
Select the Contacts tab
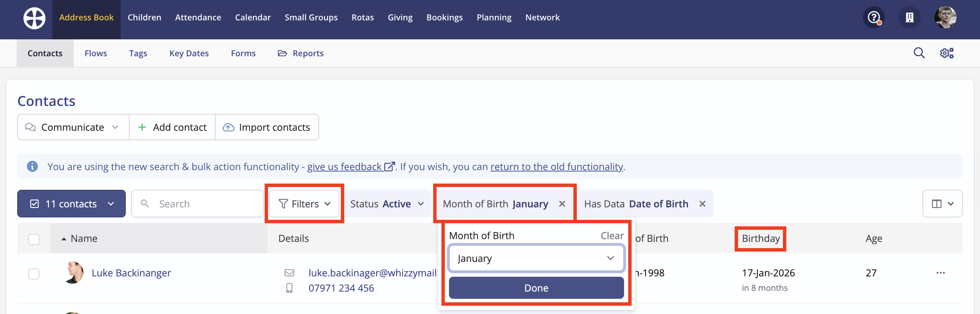pos(45,53)
